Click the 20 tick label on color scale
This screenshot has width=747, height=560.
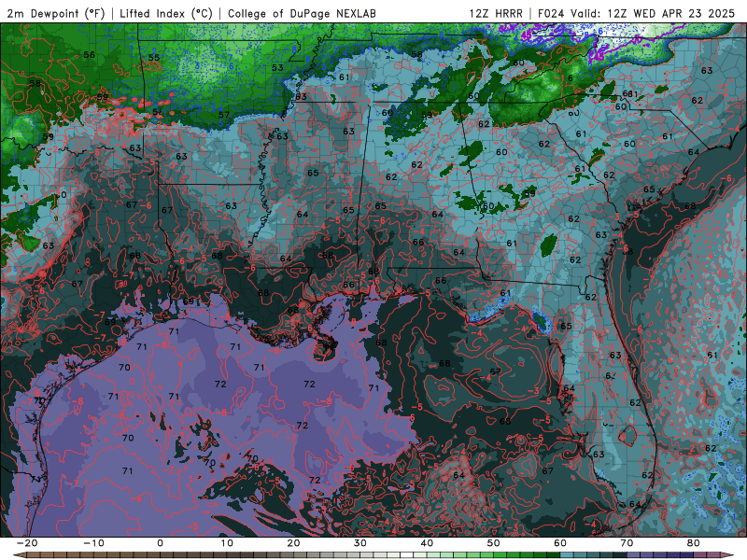(293, 543)
